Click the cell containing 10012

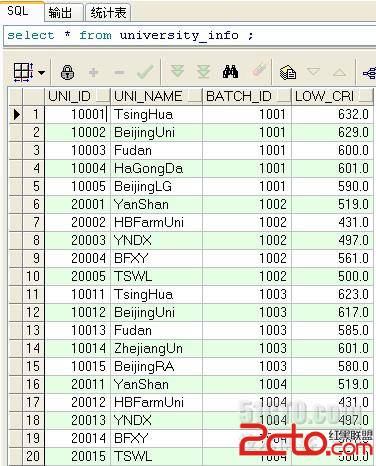tap(77, 312)
